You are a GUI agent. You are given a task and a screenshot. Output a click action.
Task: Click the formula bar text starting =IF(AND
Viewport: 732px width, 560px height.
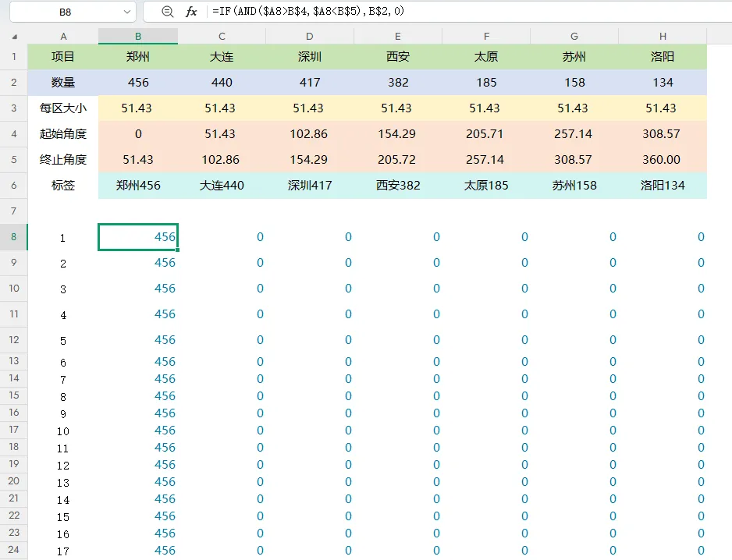(x=308, y=11)
